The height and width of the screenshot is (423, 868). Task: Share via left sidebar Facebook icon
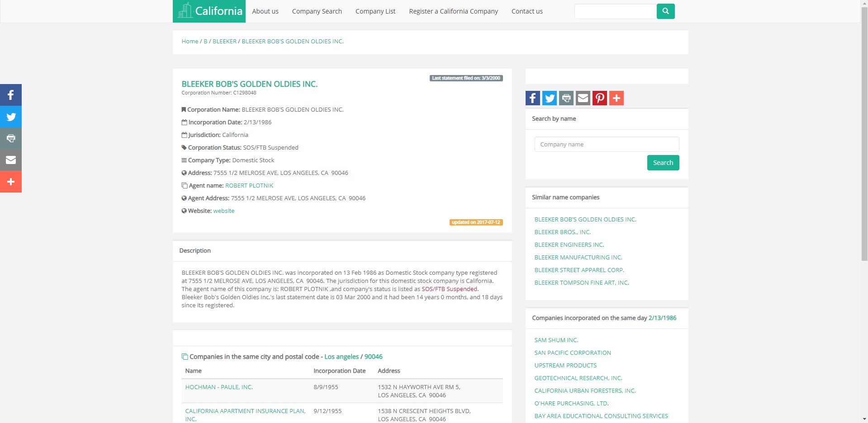coord(11,95)
